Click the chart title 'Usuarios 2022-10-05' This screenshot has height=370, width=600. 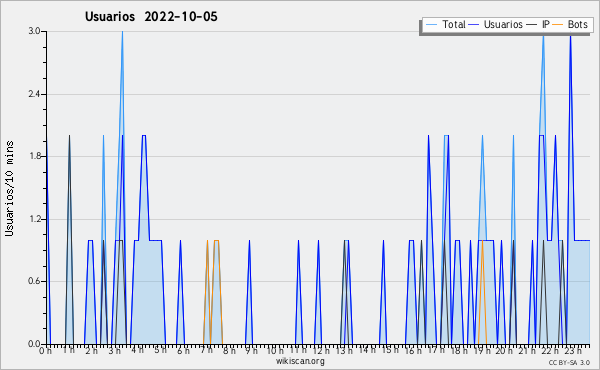(x=151, y=17)
